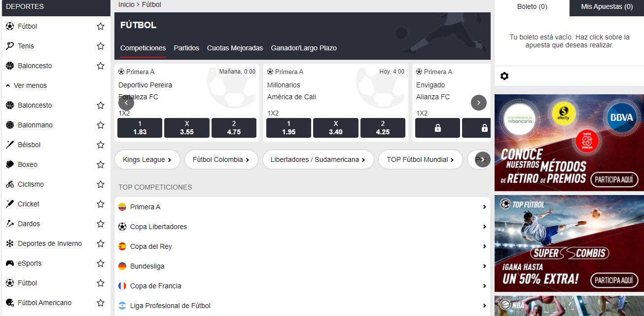This screenshot has width=644, height=316.
Task: Click the Fútbol Americano helmet icon
Action: coord(10,303)
